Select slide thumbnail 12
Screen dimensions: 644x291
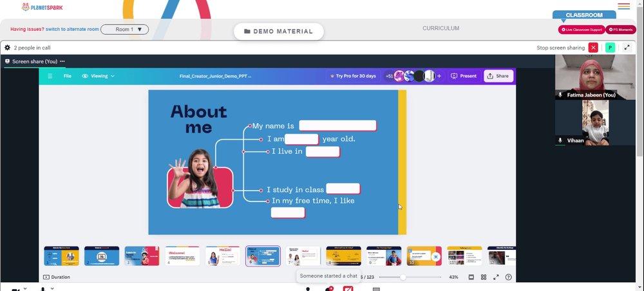pos(502,256)
